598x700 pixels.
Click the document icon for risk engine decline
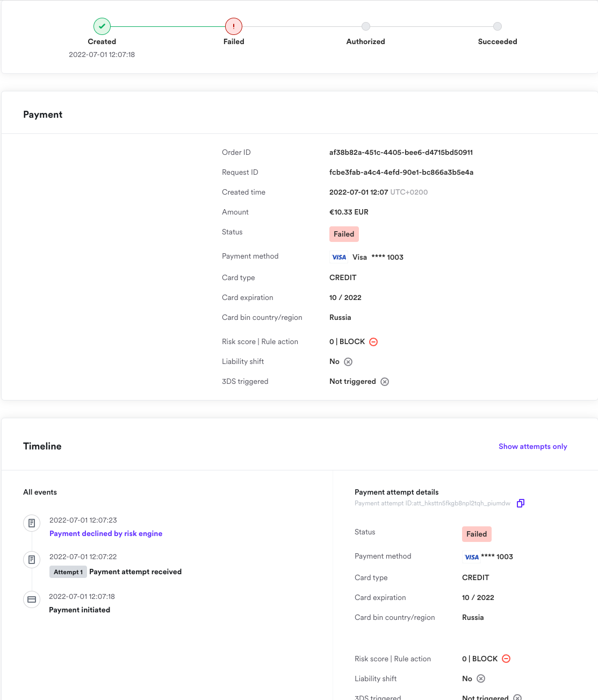click(x=32, y=523)
